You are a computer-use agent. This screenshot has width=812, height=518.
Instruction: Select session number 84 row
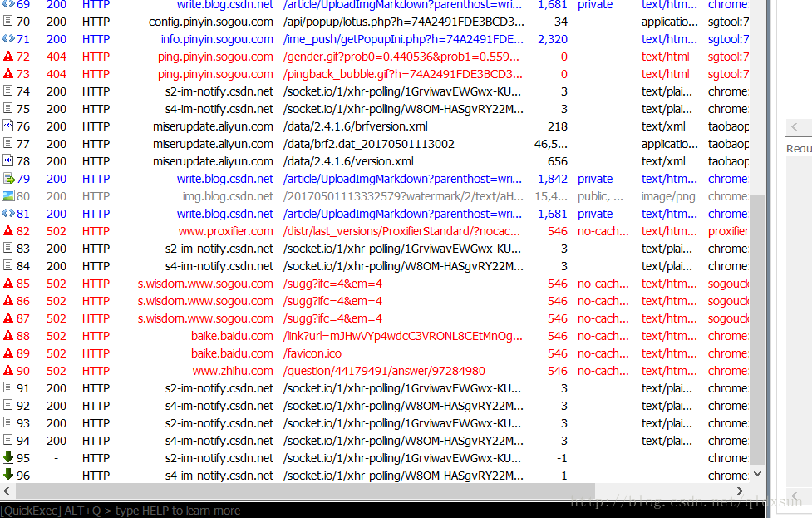click(23, 266)
